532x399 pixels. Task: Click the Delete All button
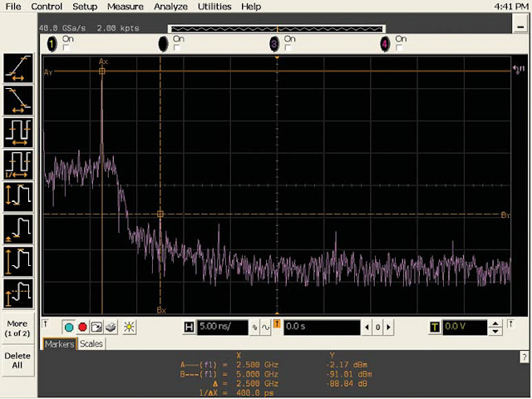17,360
